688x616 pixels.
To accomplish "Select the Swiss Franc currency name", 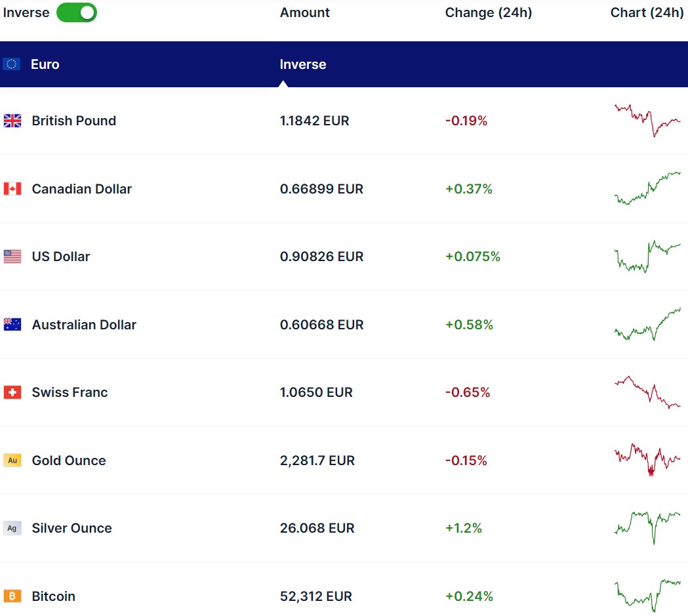I will tap(70, 392).
